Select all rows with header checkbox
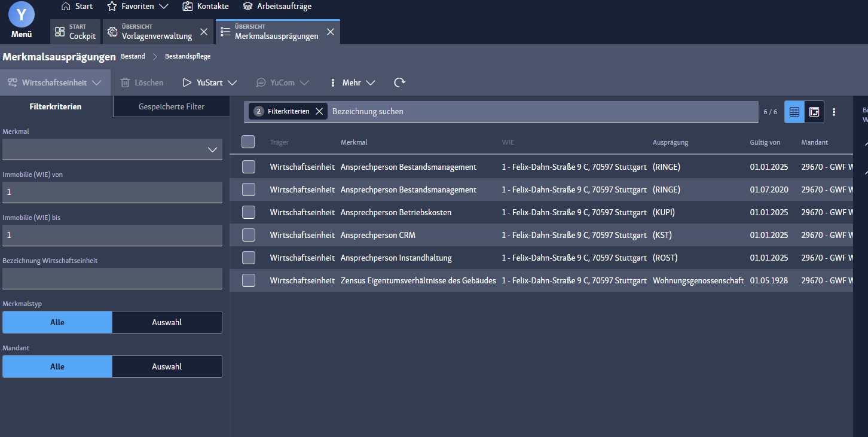This screenshot has height=437, width=868. pos(248,142)
